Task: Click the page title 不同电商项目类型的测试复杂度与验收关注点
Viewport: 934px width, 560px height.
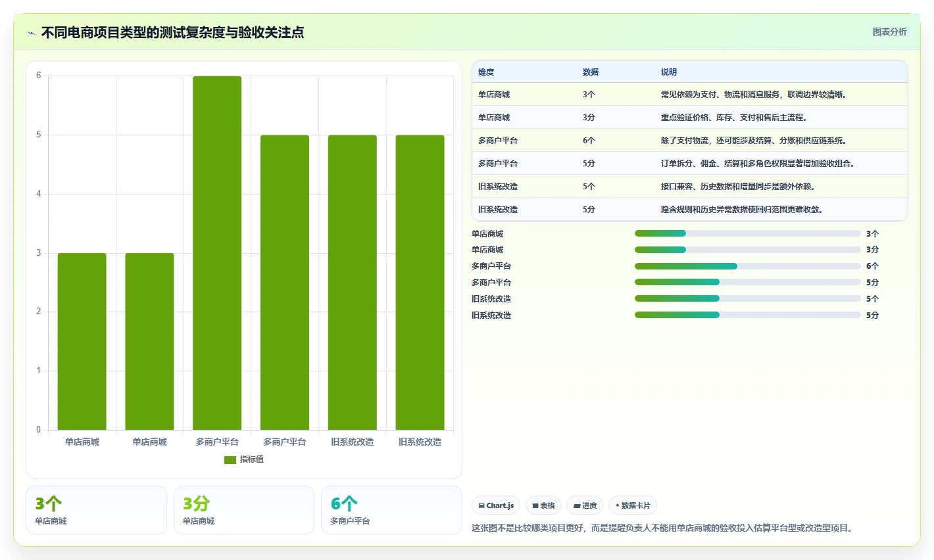Action: point(172,33)
